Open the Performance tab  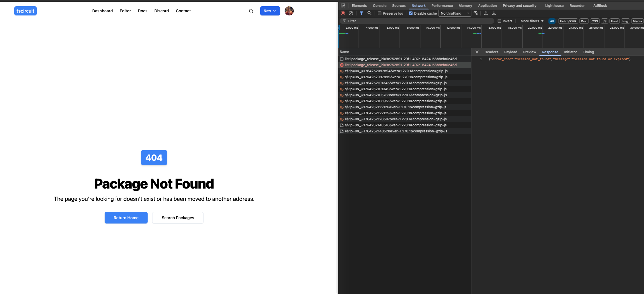[x=442, y=6]
